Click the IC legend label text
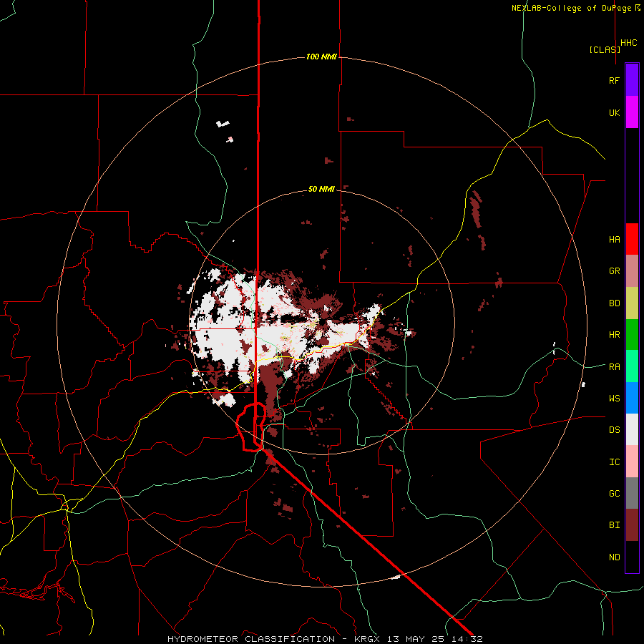Image resolution: width=644 pixels, height=644 pixels. [x=615, y=462]
